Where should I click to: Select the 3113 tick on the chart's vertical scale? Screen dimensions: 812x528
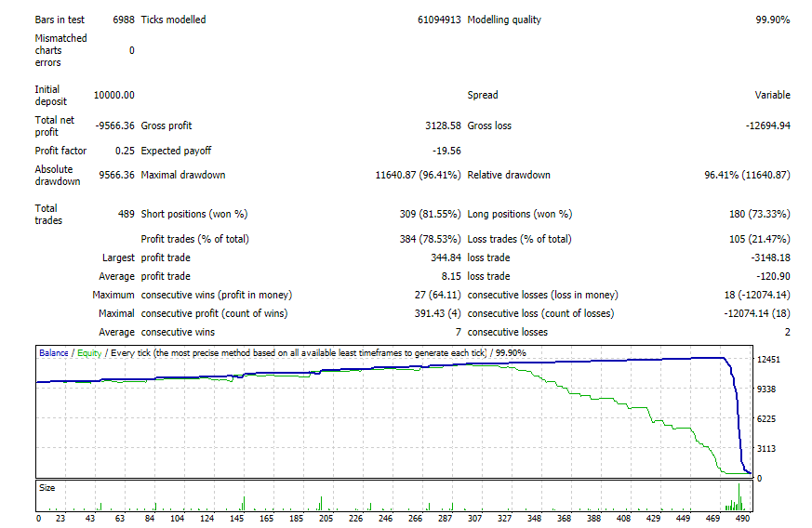click(x=766, y=448)
